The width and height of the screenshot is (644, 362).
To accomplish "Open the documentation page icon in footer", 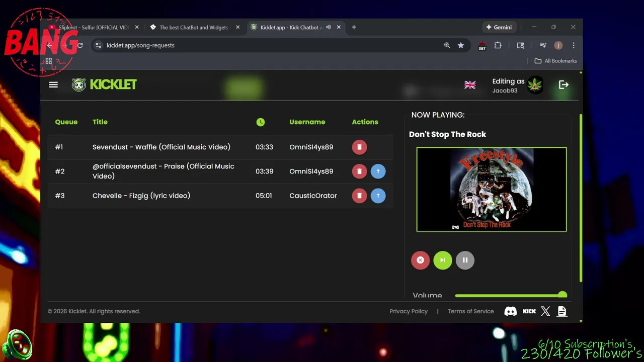I will (x=562, y=311).
